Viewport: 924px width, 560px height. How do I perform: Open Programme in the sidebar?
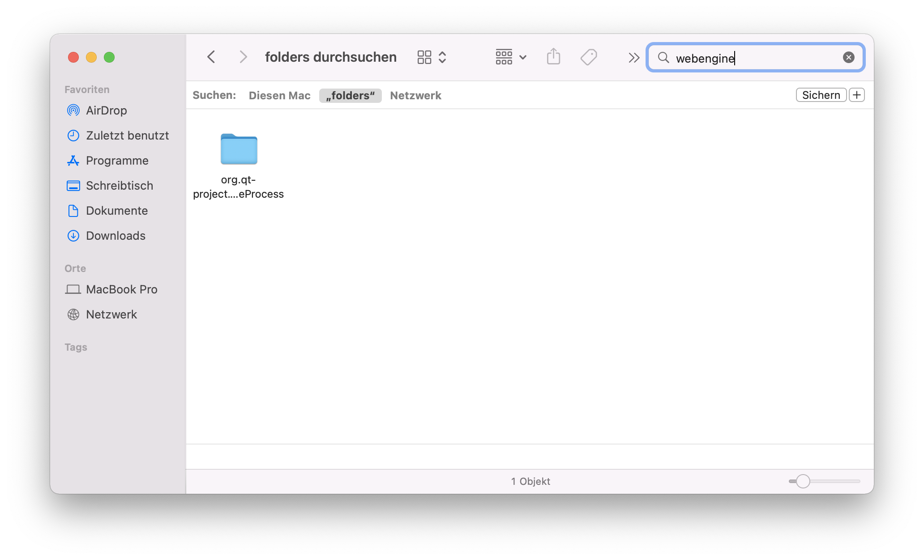pos(117,161)
